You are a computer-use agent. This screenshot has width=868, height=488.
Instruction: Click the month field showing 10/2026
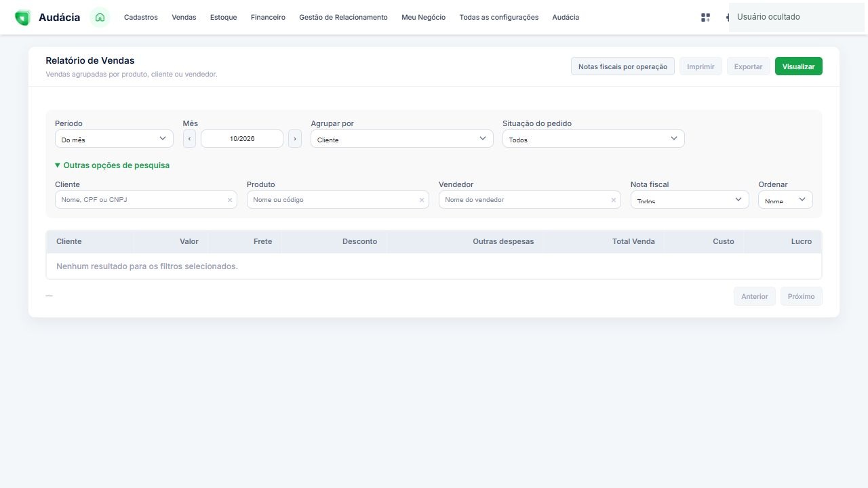click(242, 138)
